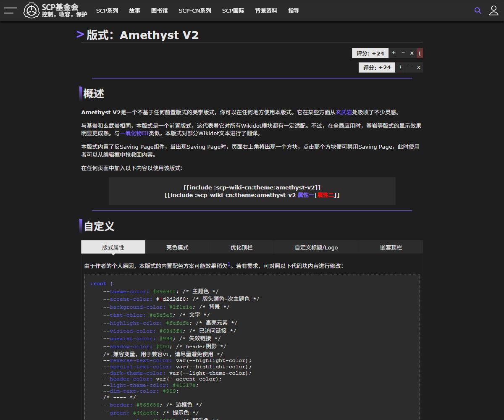Switch to the 亮色模式 tab
The height and width of the screenshot is (420, 504).
[177, 247]
